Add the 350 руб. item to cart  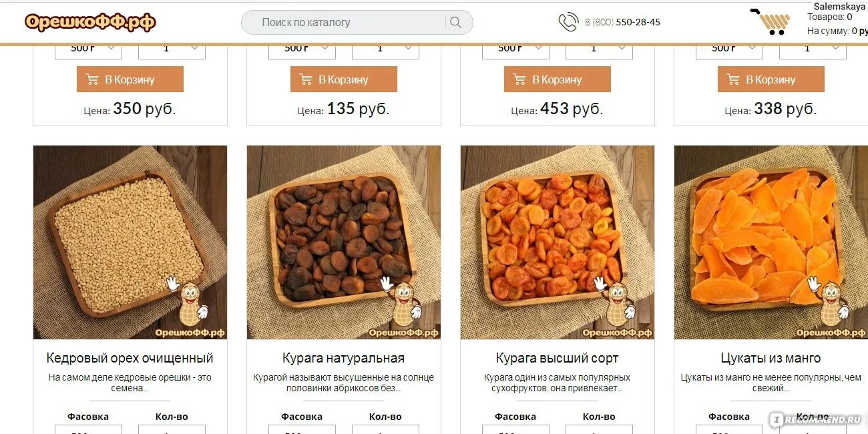[x=130, y=79]
